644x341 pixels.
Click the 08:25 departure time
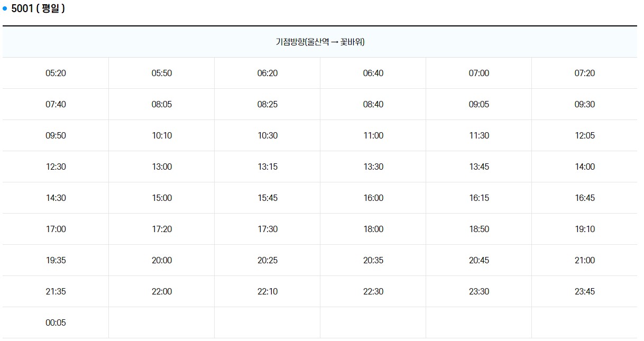[267, 104]
